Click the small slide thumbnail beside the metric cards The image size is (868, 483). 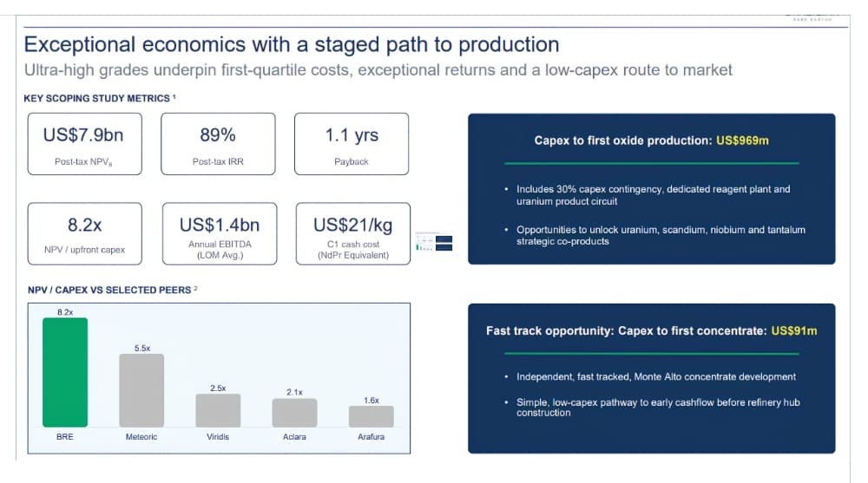coord(434,242)
